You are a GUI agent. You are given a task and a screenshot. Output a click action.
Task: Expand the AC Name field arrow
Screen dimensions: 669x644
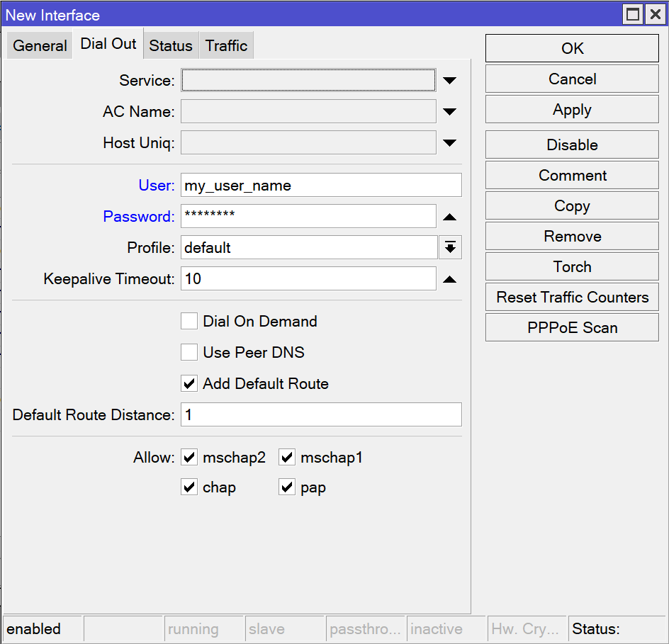(449, 112)
